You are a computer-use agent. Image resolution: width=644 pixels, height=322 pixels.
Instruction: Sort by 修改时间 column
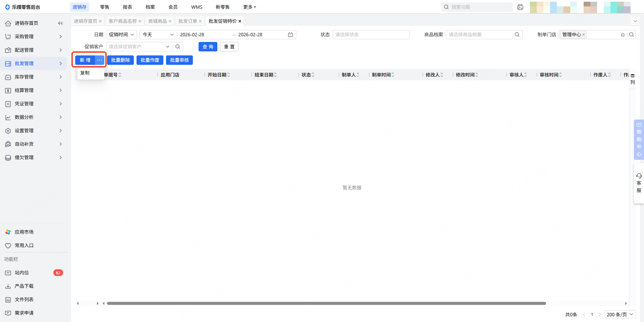tap(477, 75)
